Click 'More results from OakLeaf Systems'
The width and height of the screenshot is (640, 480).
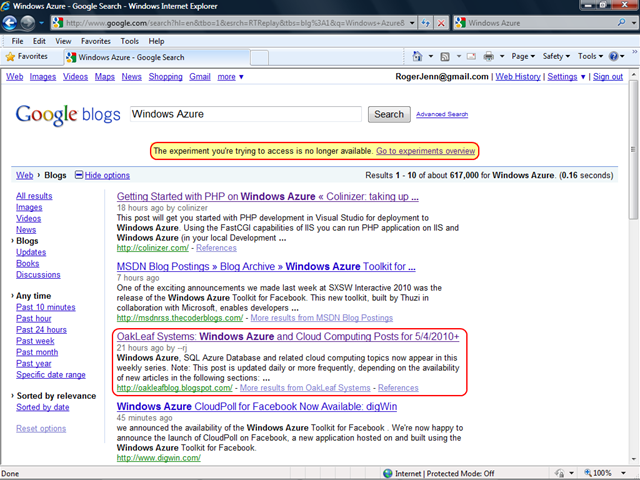tap(305, 388)
